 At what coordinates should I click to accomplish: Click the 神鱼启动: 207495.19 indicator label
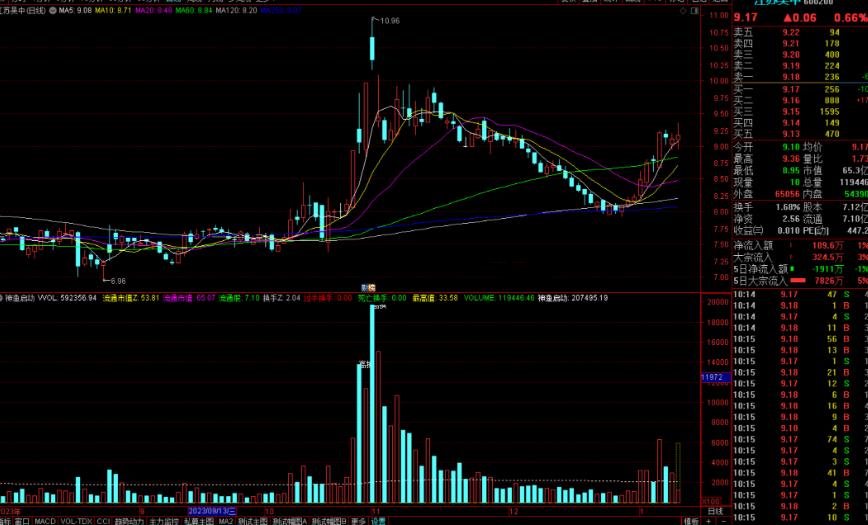(572, 298)
